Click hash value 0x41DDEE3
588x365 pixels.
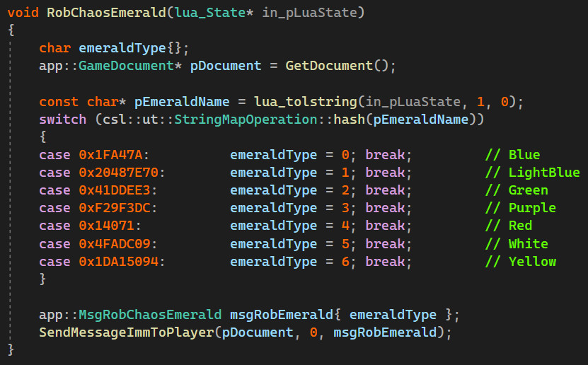click(x=115, y=190)
